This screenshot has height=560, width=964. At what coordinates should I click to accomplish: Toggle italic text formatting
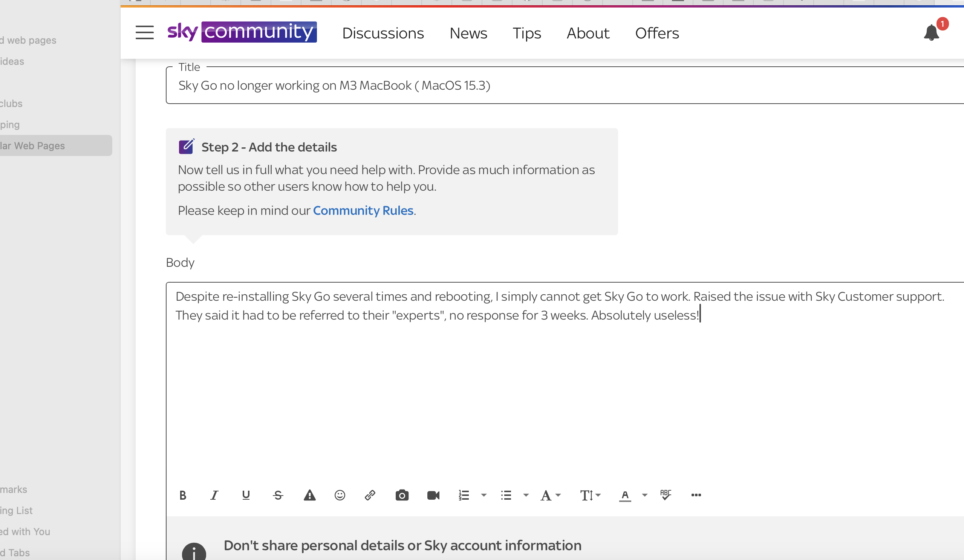214,495
